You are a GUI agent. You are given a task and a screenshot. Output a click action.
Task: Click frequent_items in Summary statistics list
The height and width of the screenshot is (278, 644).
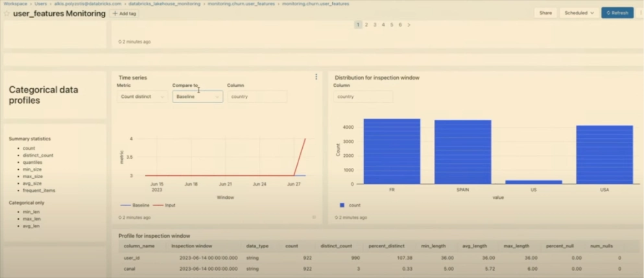39,191
